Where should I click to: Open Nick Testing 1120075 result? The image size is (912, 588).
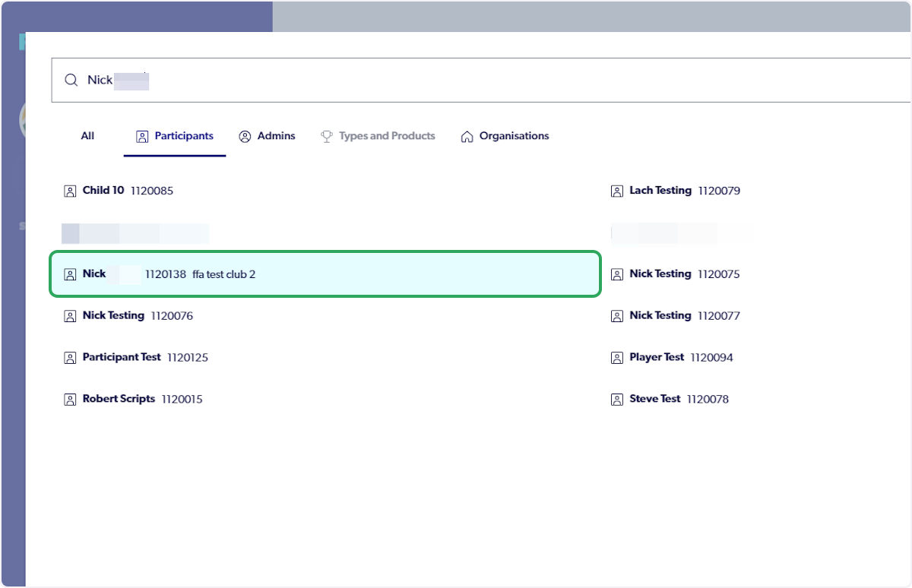coord(675,273)
